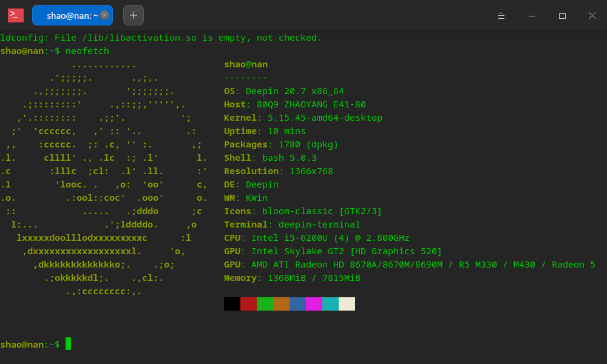Click the red Deepin Terminal app icon
This screenshot has height=364, width=607.
coord(15,15)
